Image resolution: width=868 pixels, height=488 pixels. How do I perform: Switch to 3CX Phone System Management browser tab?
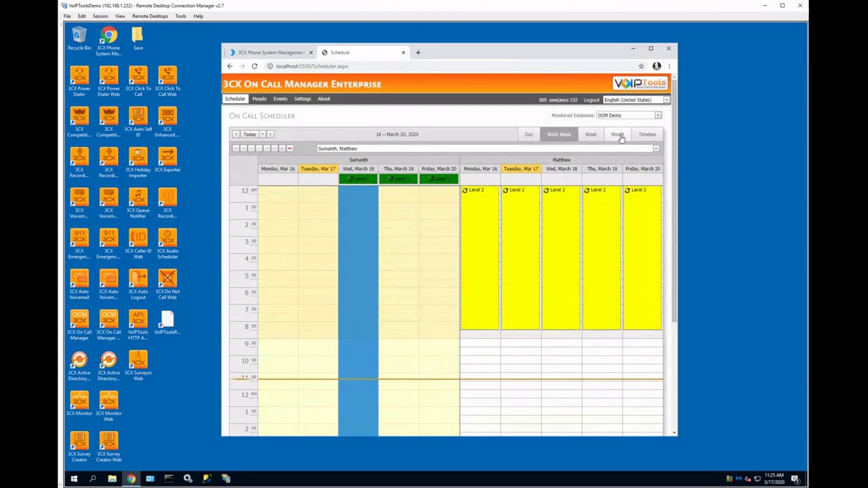tap(271, 52)
